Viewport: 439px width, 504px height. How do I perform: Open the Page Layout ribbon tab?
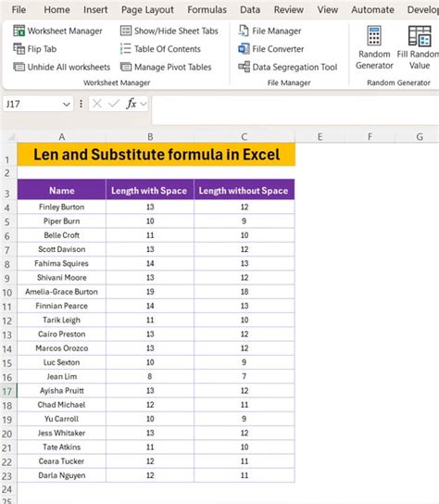pyautogui.click(x=147, y=10)
